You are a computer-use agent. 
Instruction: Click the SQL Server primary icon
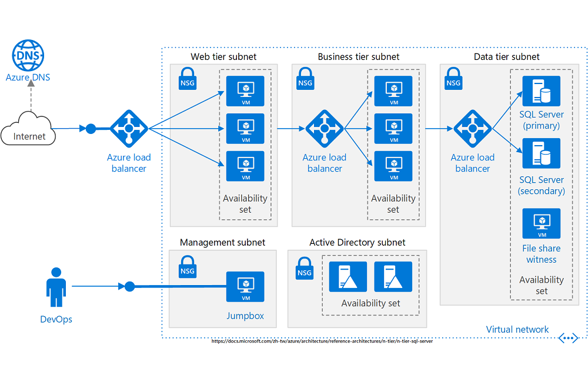click(x=542, y=91)
